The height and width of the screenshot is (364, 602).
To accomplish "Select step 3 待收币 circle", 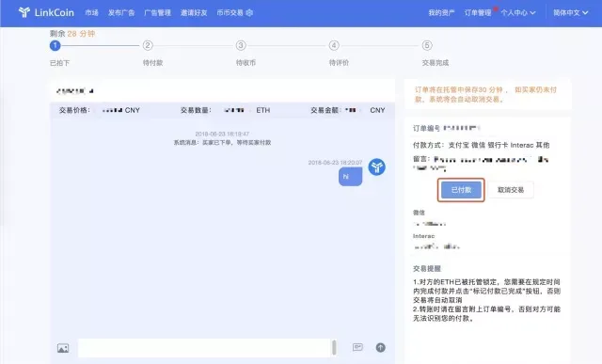I will pyautogui.click(x=241, y=46).
